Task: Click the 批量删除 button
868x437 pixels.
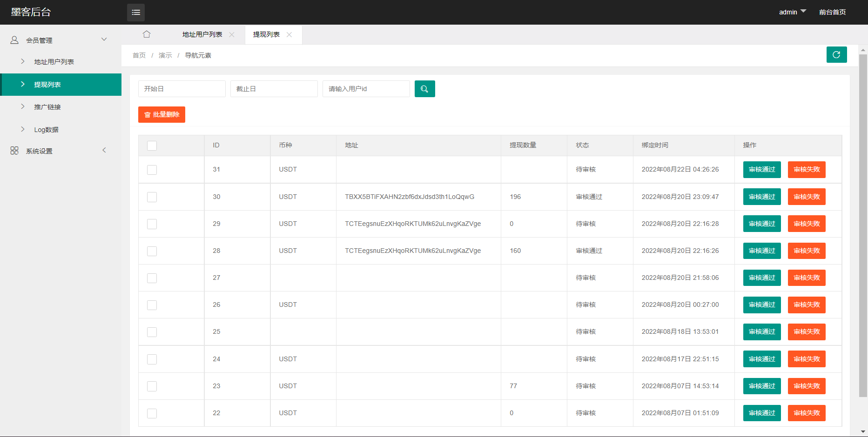Action: click(161, 115)
